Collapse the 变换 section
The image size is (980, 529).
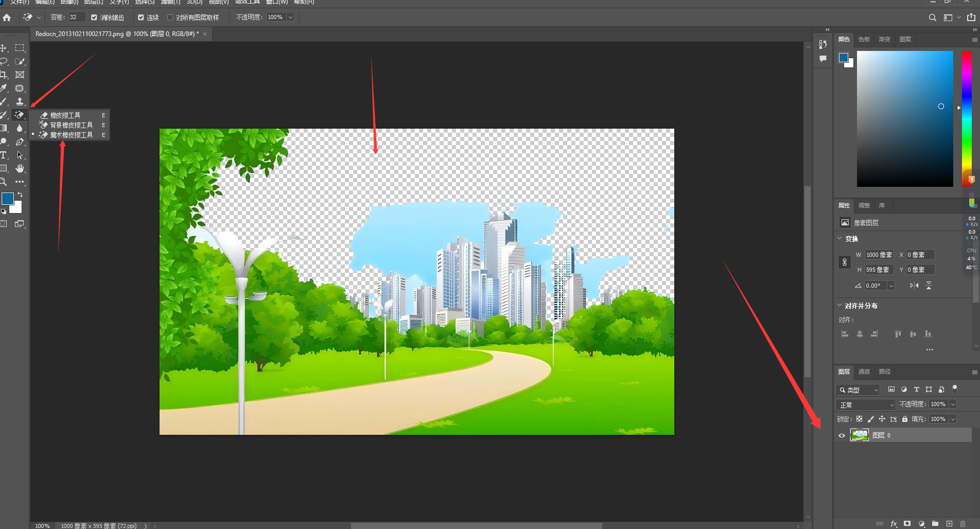[839, 238]
